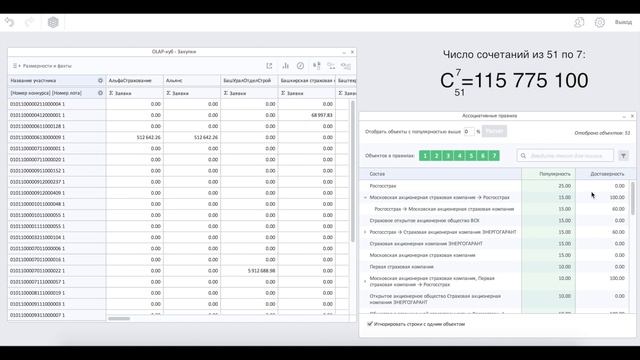Sort by the Популярность column header
Image resolution: width=640 pixels, height=360 pixels.
point(549,174)
